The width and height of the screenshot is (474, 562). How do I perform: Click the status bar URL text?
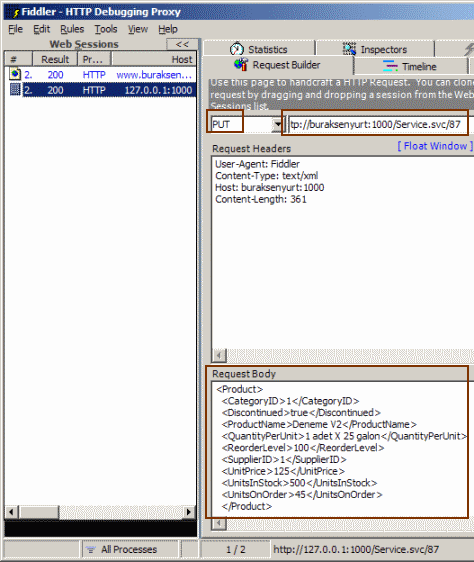tap(356, 549)
